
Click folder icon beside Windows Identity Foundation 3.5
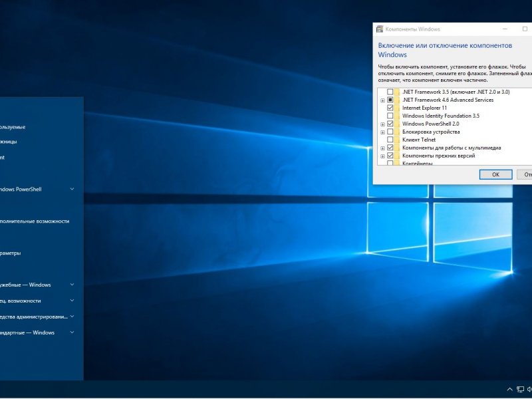coord(397,116)
